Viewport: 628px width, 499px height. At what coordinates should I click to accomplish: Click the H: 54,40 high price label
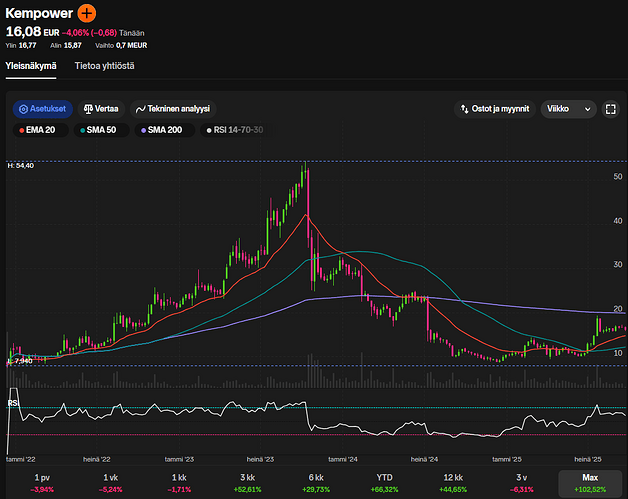(21, 165)
